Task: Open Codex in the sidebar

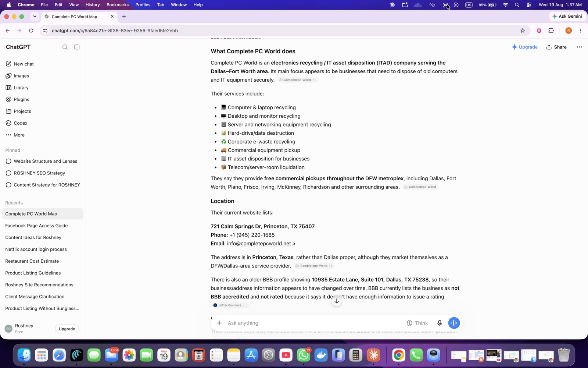Action: coord(42,123)
